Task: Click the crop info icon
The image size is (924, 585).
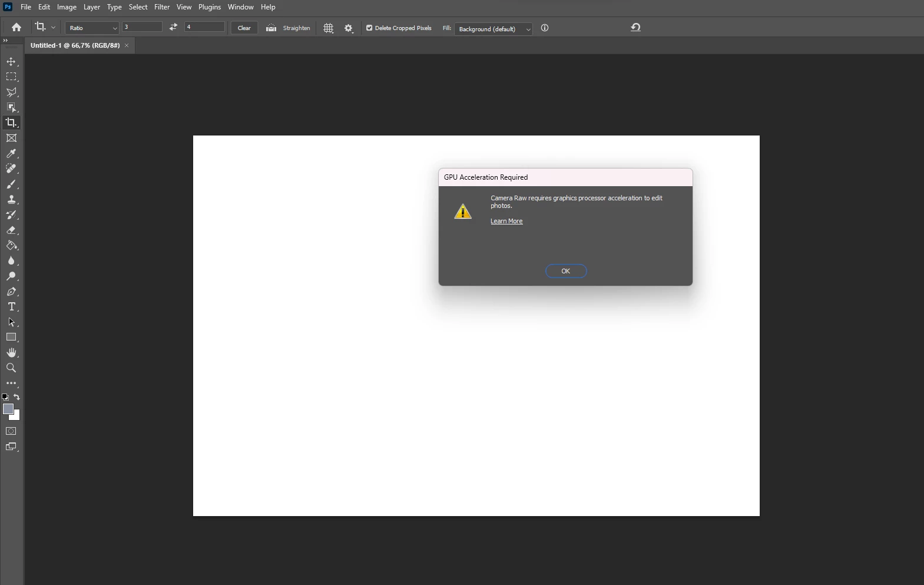Action: (545, 28)
